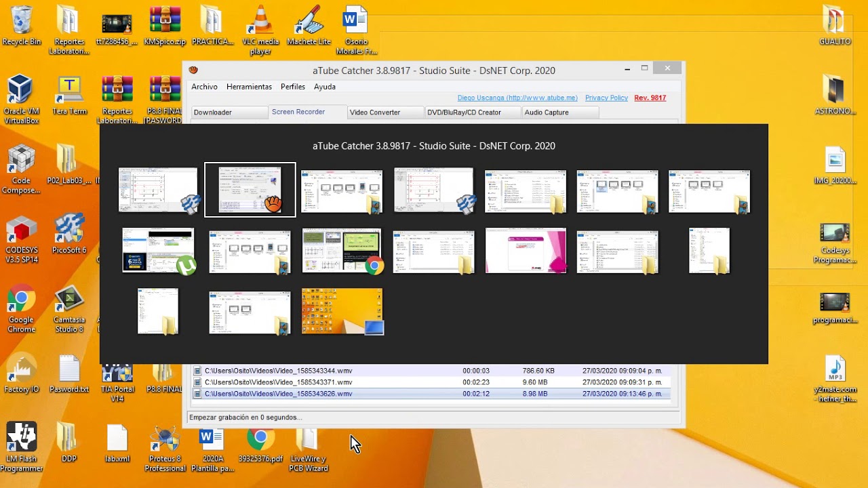The width and height of the screenshot is (868, 488).
Task: Switch to the Desktop thumbnail
Action: [342, 312]
